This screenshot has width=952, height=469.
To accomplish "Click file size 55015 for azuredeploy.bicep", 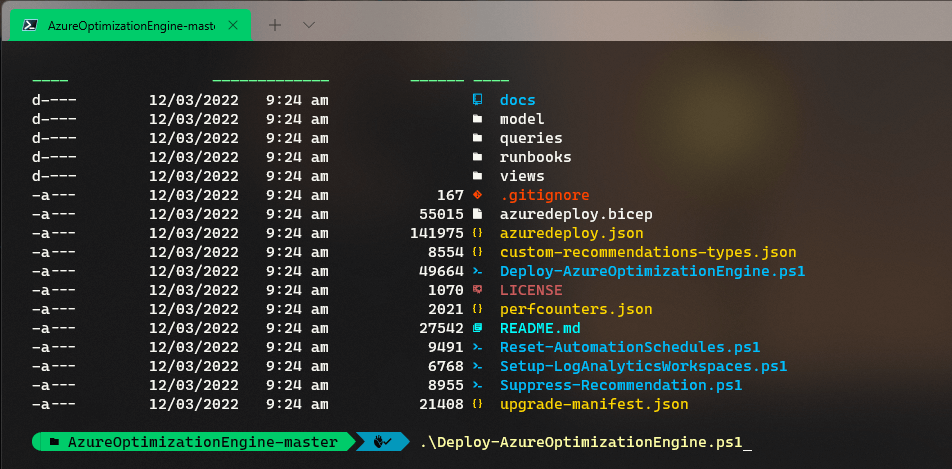I will click(x=441, y=214).
